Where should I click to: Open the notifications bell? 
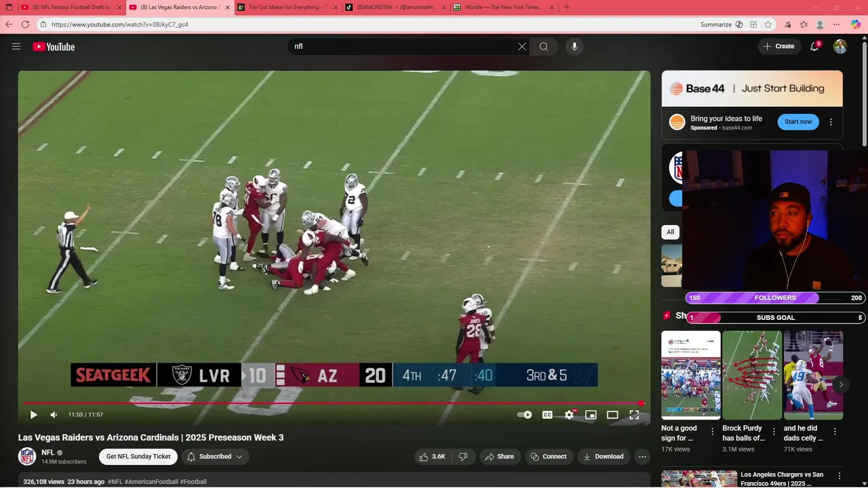tap(815, 46)
